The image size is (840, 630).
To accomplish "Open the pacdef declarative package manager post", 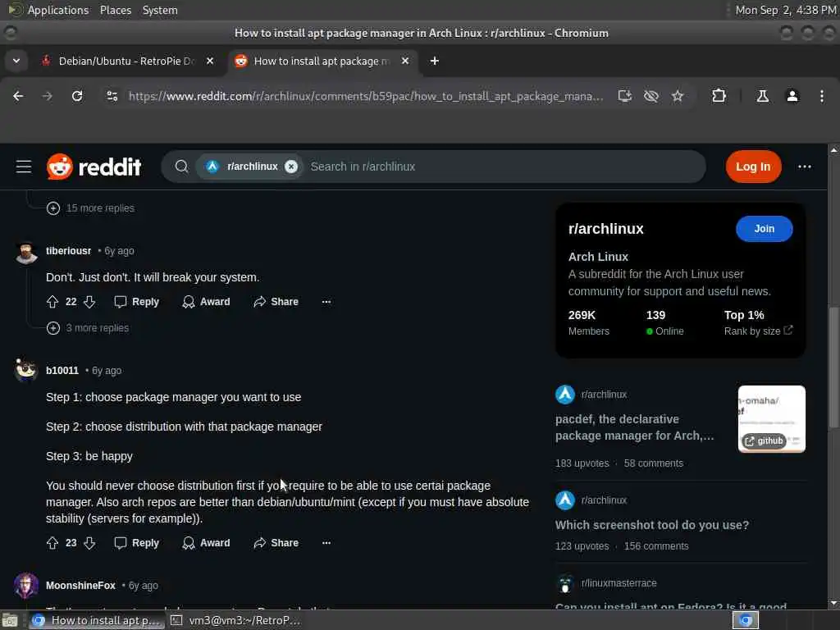I will point(635,427).
